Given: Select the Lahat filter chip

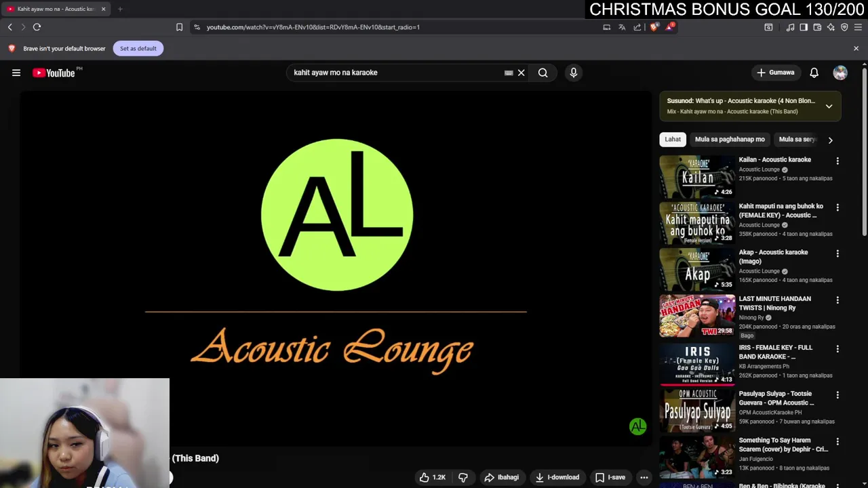Looking at the screenshot, I should coord(673,140).
